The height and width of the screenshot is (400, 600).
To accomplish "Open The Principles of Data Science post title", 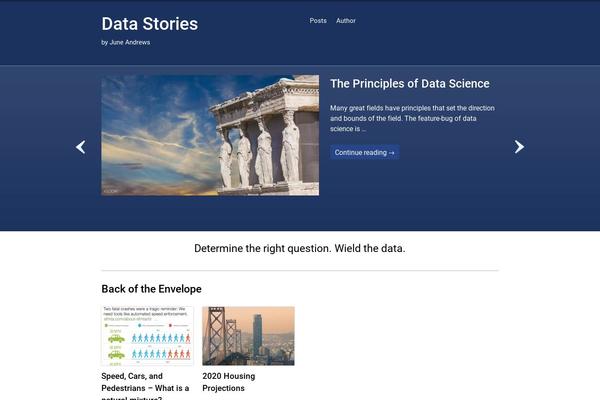I will coord(410,84).
